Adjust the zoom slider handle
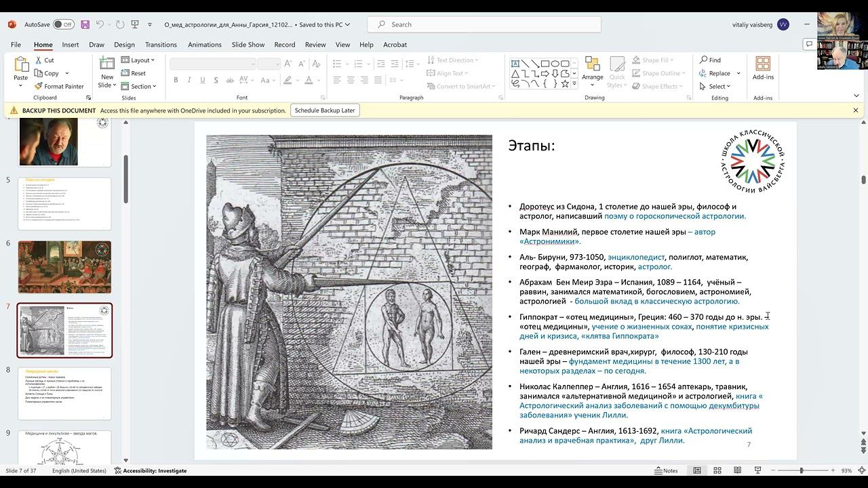This screenshot has width=868, height=488. click(x=801, y=470)
